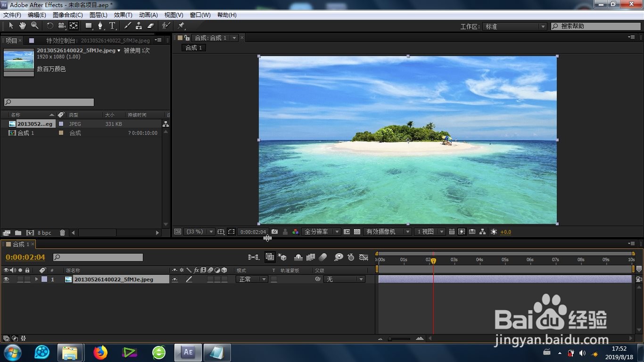Select the Selection arrow tool
Image resolution: width=644 pixels, height=362 pixels.
pyautogui.click(x=11, y=25)
